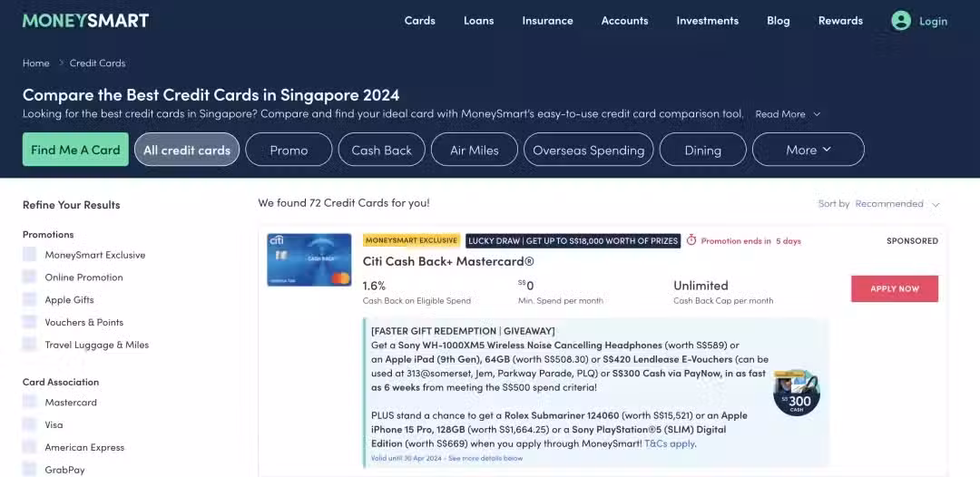Click the 1.6% cash back value
The width and height of the screenshot is (980, 477).
point(374,286)
